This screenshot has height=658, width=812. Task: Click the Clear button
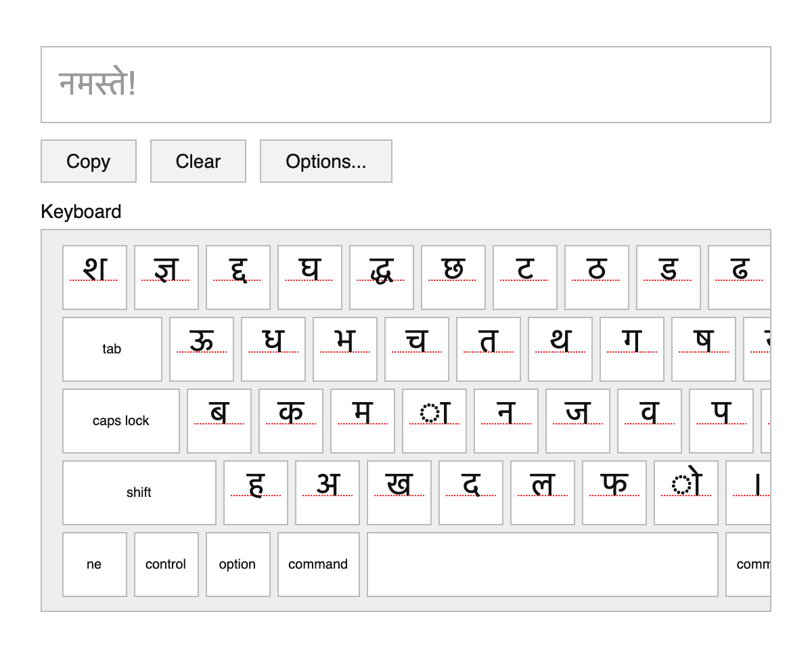pos(198,161)
